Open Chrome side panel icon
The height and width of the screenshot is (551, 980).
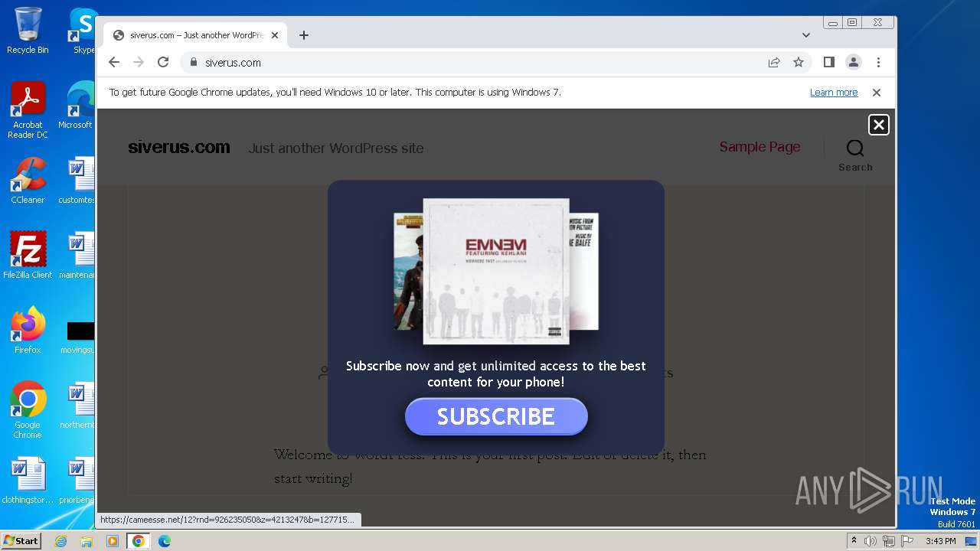[x=828, y=62]
